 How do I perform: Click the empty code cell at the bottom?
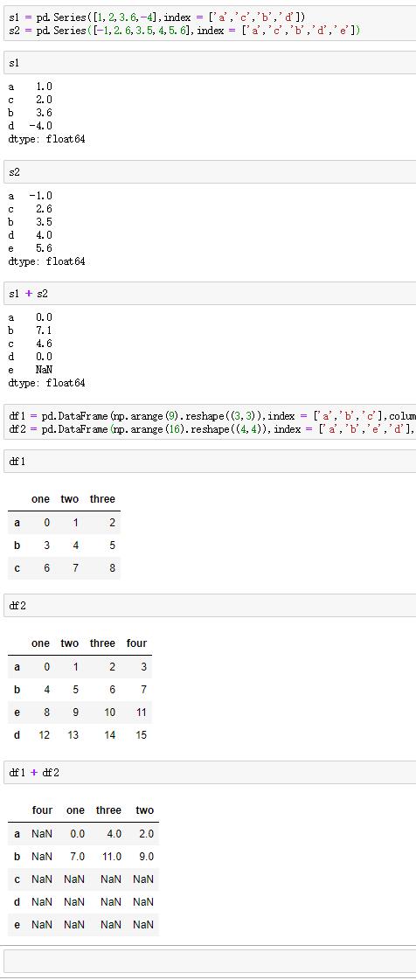click(210, 962)
